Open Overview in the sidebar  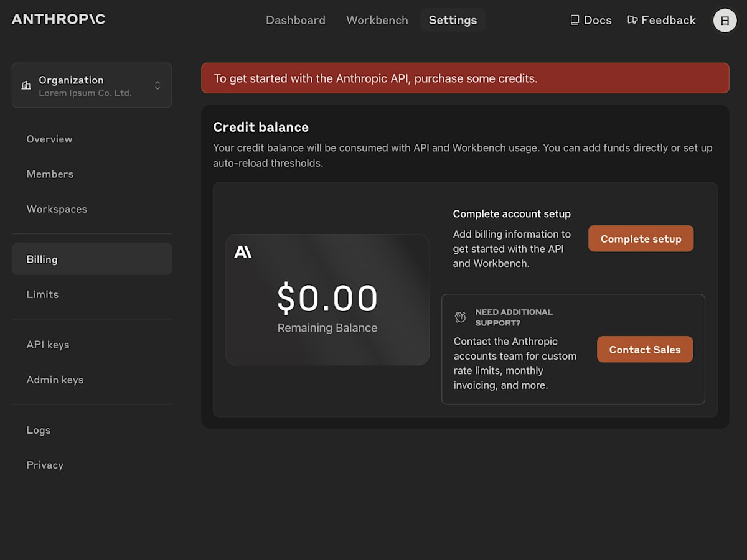click(x=92, y=139)
